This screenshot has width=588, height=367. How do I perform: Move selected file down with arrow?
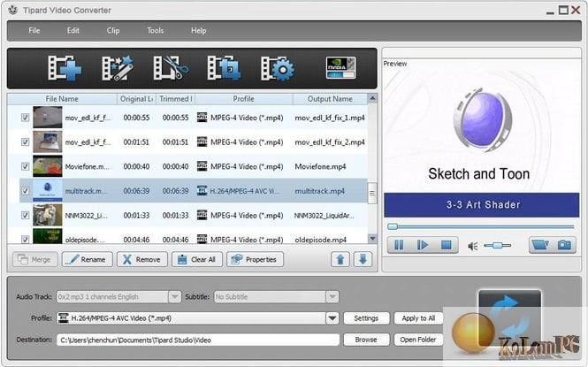pos(363,259)
